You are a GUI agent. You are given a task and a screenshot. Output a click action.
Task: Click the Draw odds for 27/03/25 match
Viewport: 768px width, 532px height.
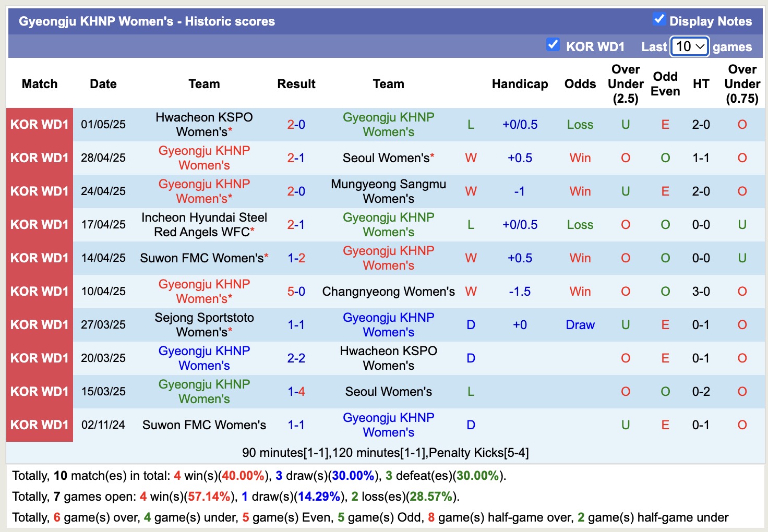[x=580, y=324]
